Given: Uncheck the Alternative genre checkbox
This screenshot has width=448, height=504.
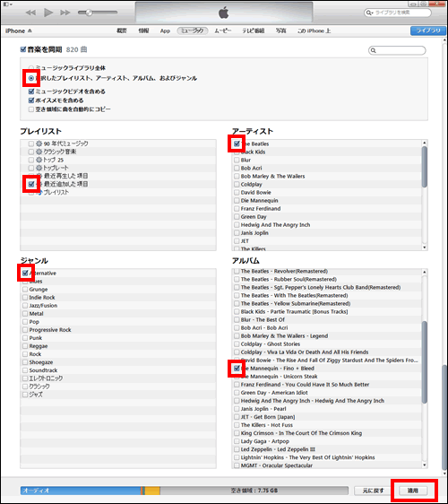Looking at the screenshot, I should pyautogui.click(x=25, y=273).
